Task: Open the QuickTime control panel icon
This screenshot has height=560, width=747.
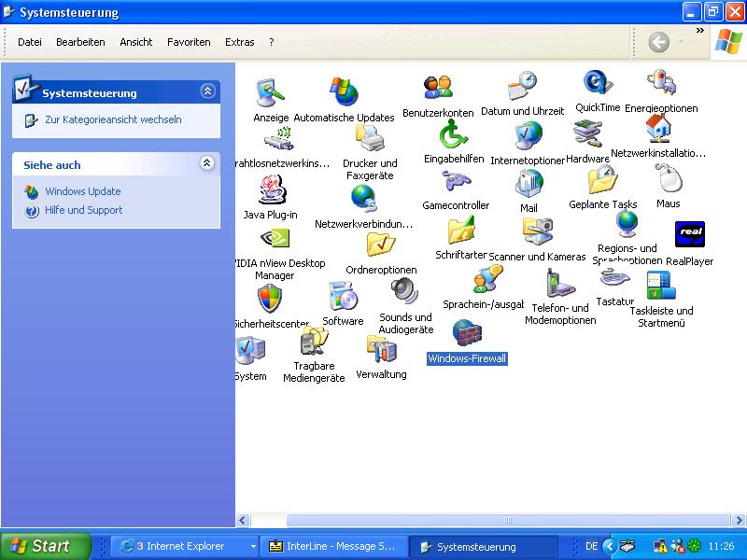Action: (x=598, y=85)
